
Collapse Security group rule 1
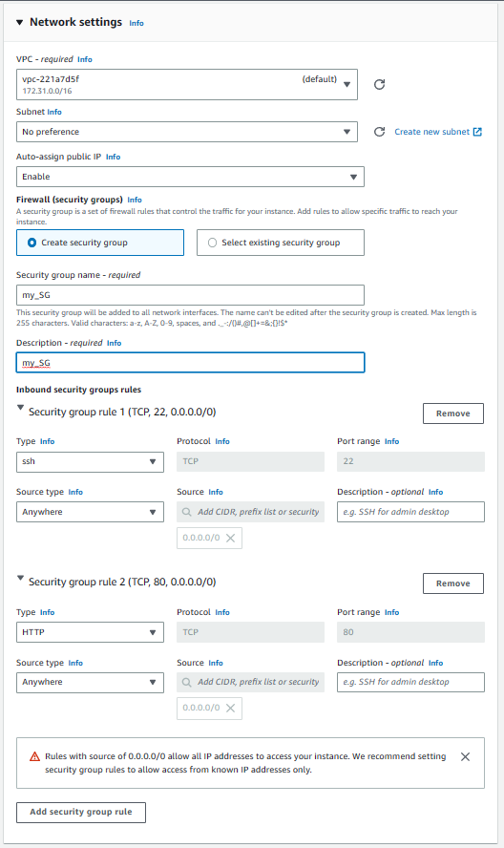20,408
